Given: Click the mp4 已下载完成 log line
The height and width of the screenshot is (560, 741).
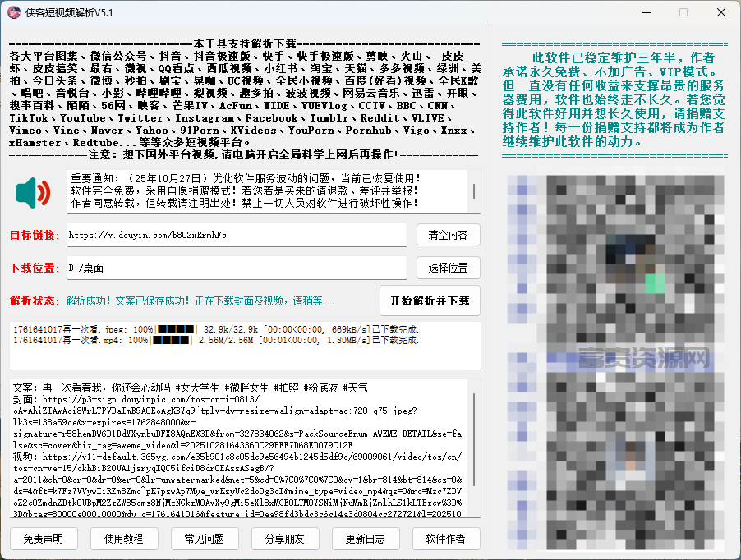Looking at the screenshot, I should tap(216, 340).
